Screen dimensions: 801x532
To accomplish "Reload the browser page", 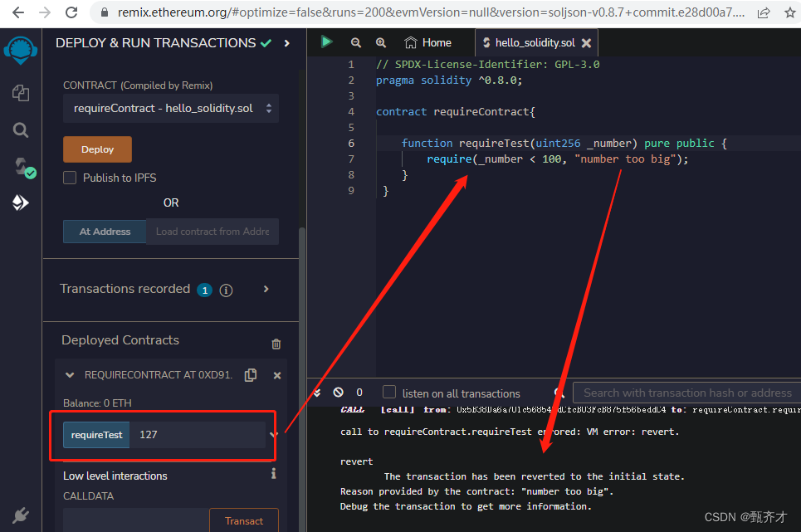I will pyautogui.click(x=71, y=12).
